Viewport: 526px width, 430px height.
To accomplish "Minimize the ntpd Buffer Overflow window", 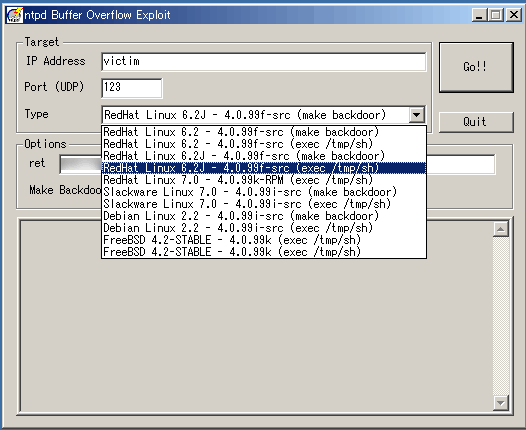I will tap(479, 15).
